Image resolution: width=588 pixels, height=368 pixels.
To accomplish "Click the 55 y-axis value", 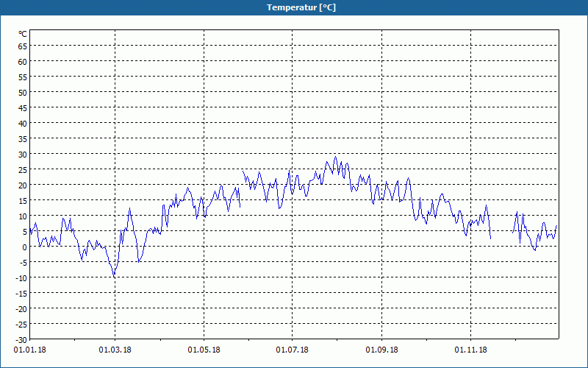I will 23,77.
